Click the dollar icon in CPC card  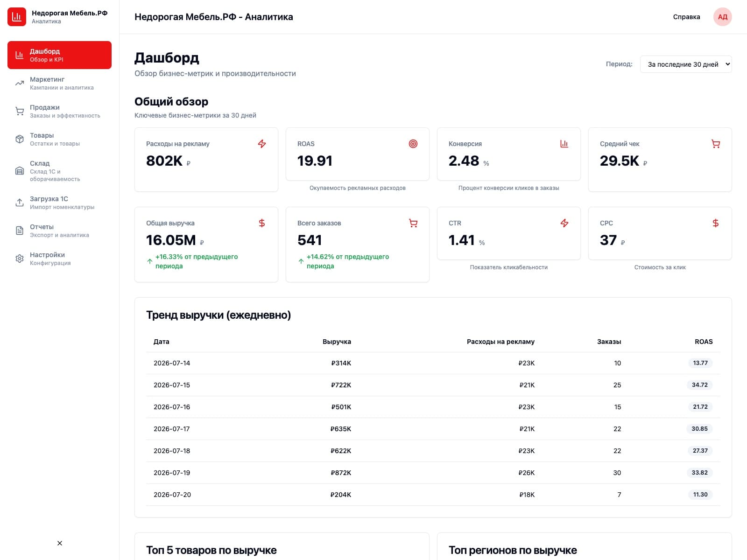click(716, 223)
